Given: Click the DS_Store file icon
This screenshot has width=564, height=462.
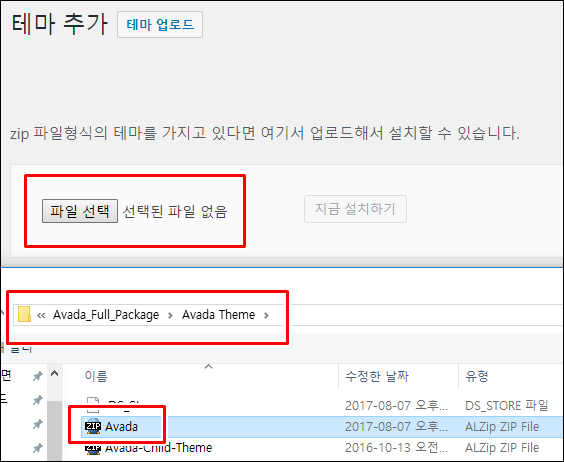Looking at the screenshot, I should point(93,405).
